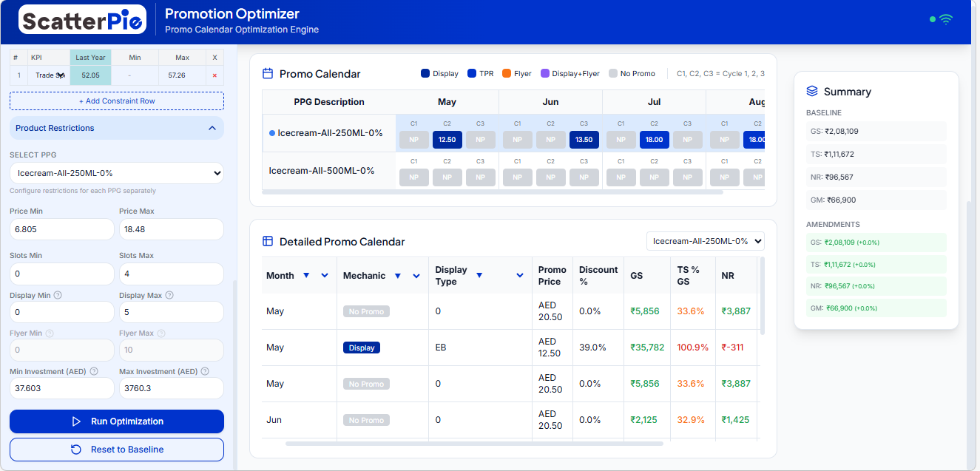Open the Detailed Promo Calendar PPG dropdown
Screen dimensions: 980x471
pyautogui.click(x=706, y=241)
